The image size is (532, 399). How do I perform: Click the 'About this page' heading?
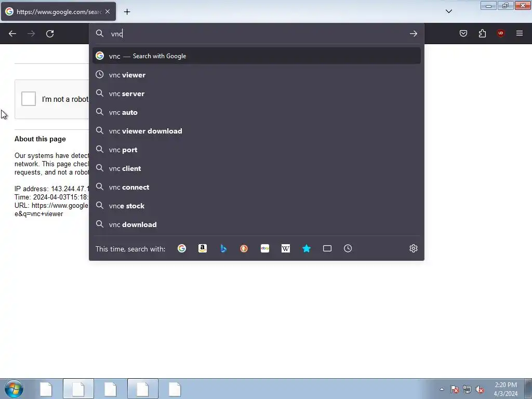pyautogui.click(x=40, y=139)
